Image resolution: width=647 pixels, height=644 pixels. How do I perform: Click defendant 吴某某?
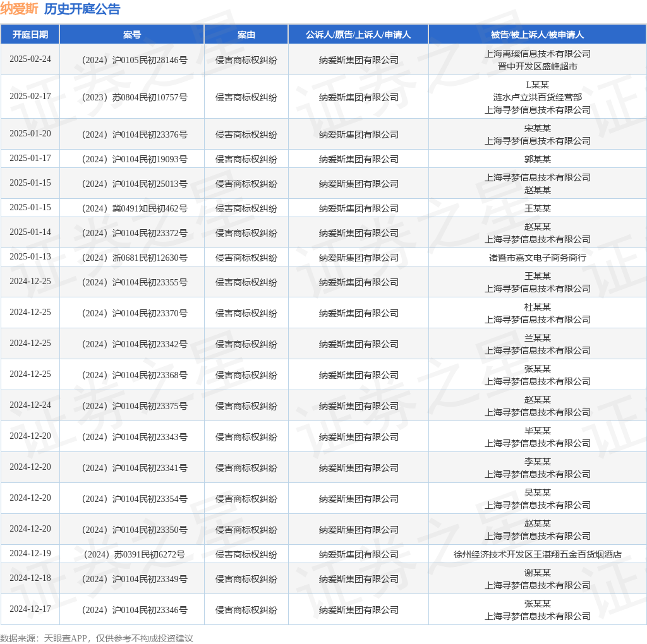pyautogui.click(x=538, y=492)
